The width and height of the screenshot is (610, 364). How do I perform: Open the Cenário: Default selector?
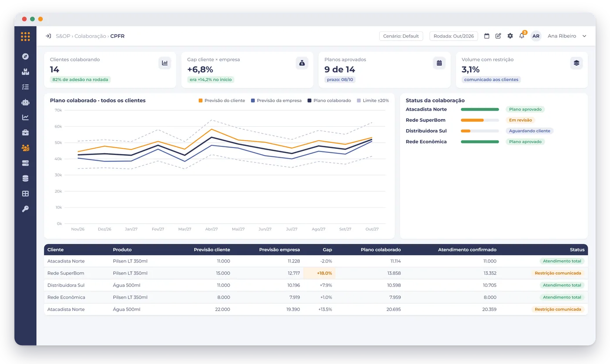401,36
